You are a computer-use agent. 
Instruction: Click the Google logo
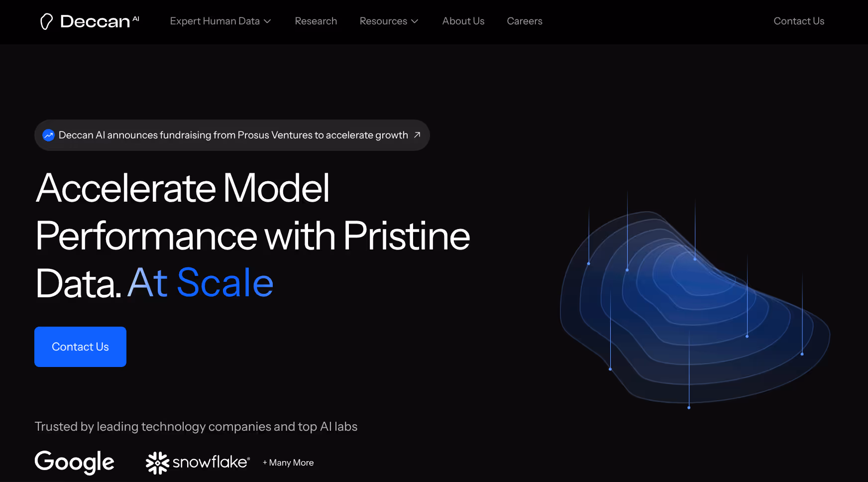[x=74, y=463]
